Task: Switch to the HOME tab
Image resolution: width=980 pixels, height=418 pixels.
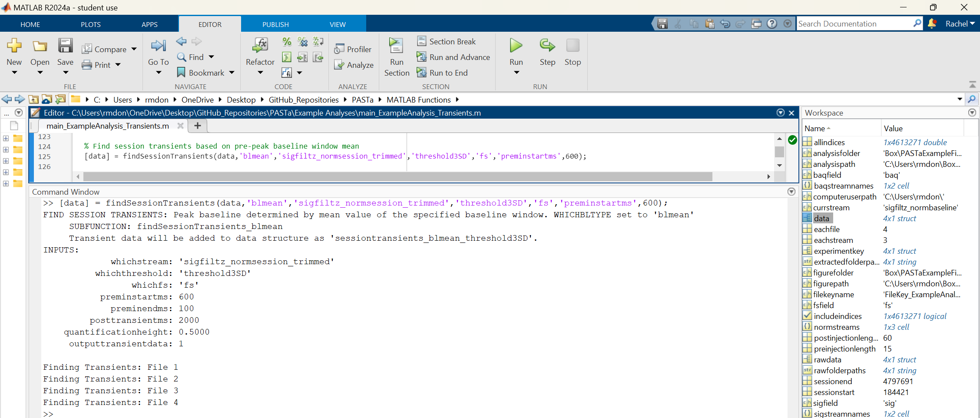Action: [30, 24]
